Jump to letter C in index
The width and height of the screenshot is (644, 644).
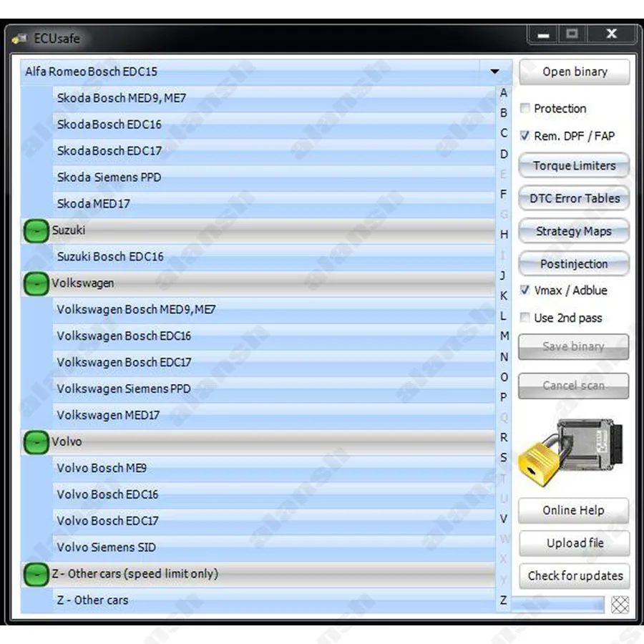(x=504, y=134)
